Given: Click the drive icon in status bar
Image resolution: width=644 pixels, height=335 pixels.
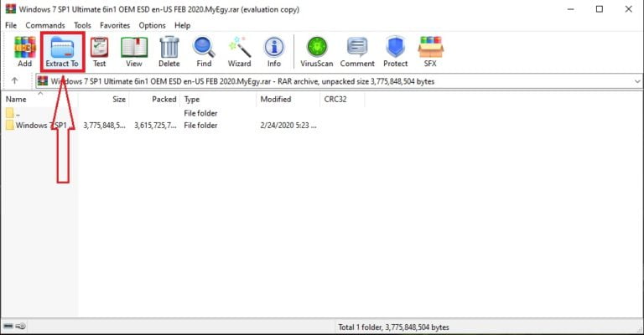Looking at the screenshot, I should (x=8, y=326).
